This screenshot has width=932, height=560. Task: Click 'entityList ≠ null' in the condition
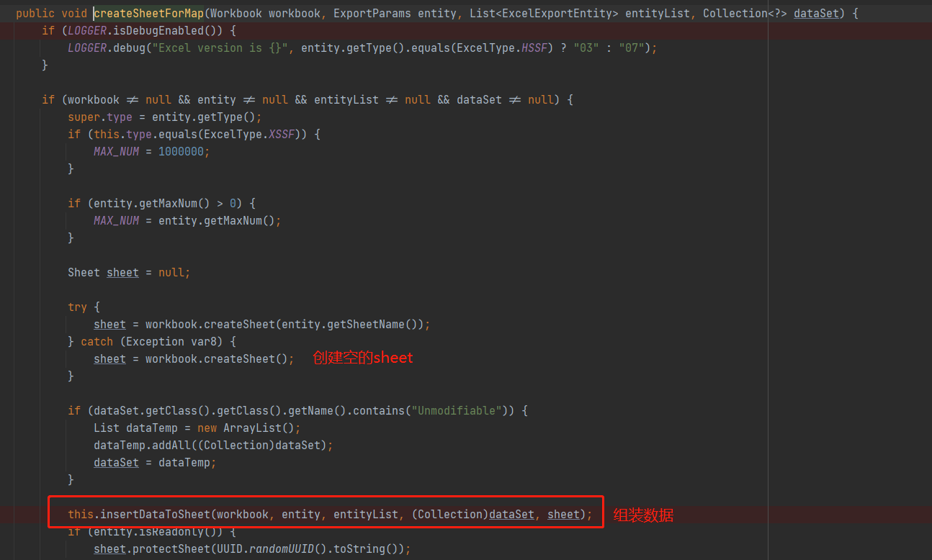372,99
